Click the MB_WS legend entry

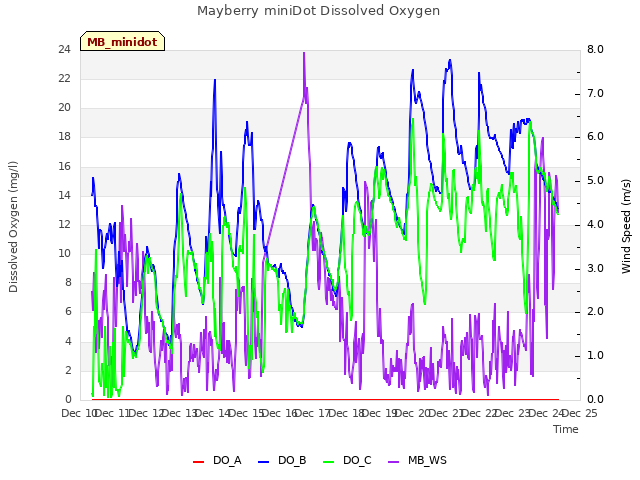(x=417, y=461)
